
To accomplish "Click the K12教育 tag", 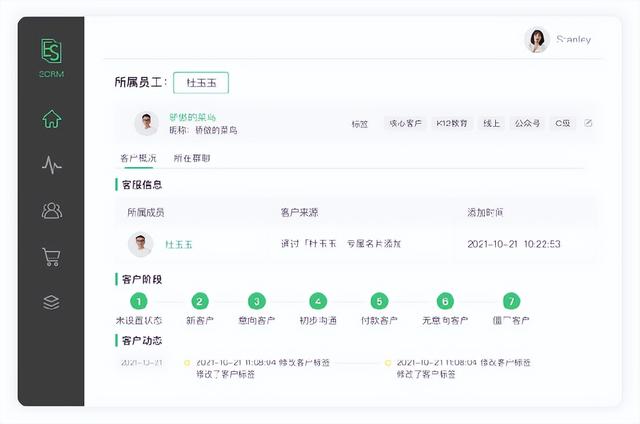I will pyautogui.click(x=450, y=123).
